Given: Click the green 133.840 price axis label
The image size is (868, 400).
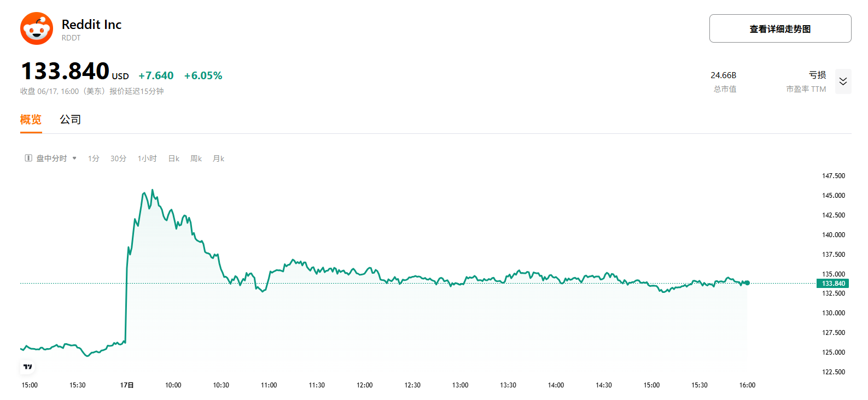Looking at the screenshot, I should click(x=832, y=284).
